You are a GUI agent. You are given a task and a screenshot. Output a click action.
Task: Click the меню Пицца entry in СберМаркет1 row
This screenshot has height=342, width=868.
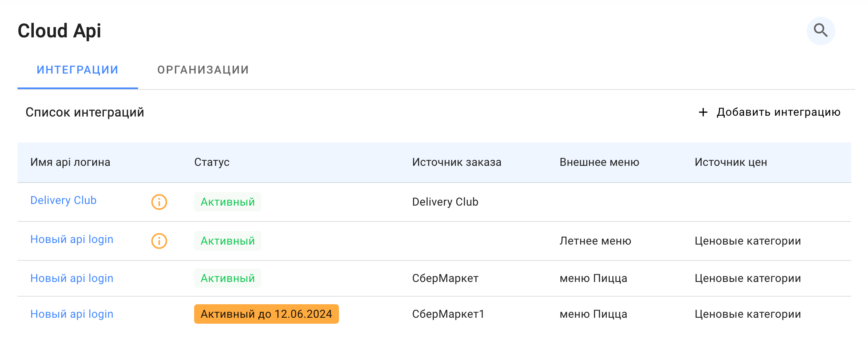point(594,314)
